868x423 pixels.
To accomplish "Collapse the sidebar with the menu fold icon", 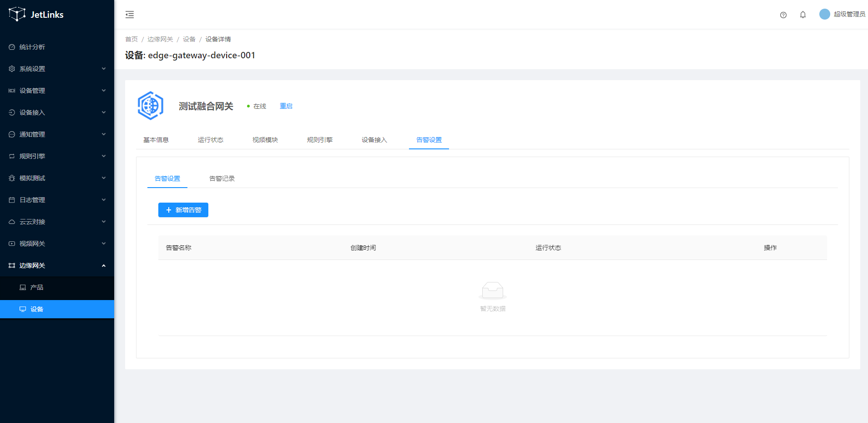I will pos(130,15).
